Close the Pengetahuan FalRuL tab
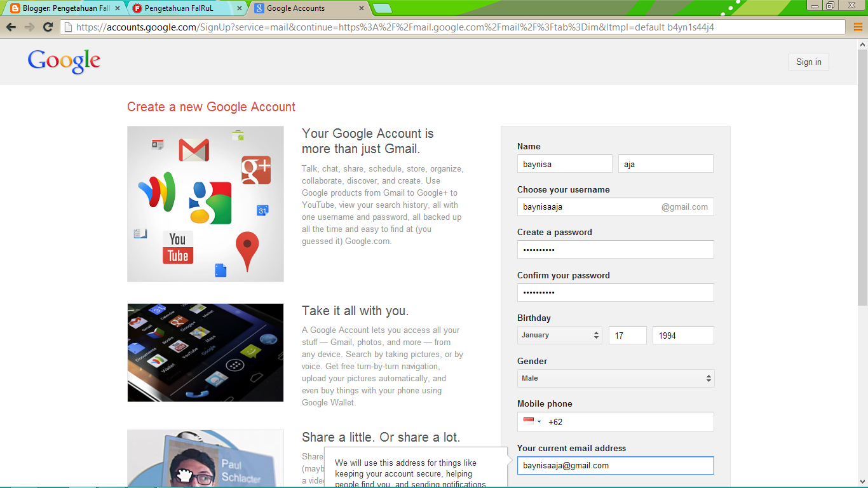The height and width of the screenshot is (488, 868). pos(239,8)
